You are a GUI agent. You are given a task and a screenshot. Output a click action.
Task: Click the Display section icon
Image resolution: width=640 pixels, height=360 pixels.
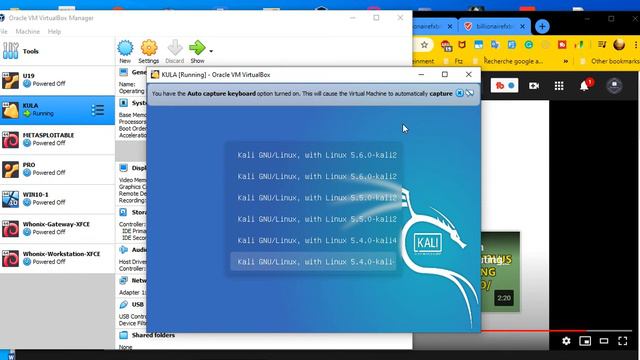pos(123,167)
